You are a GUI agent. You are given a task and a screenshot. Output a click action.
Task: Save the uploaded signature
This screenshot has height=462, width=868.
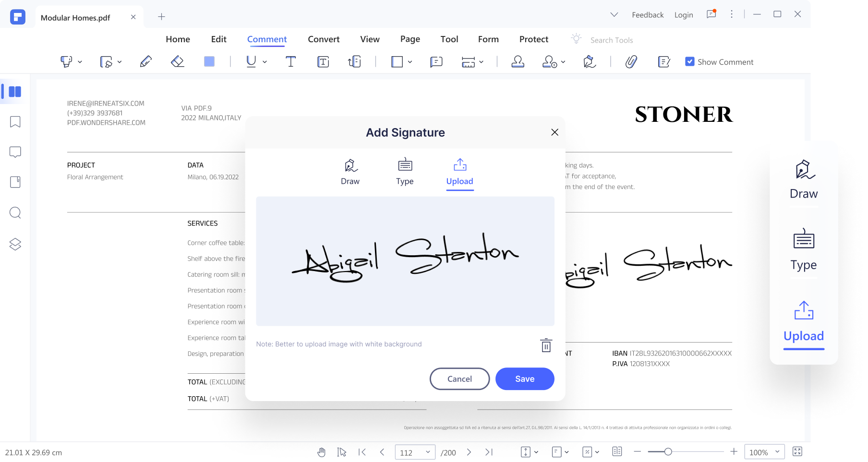pos(525,379)
